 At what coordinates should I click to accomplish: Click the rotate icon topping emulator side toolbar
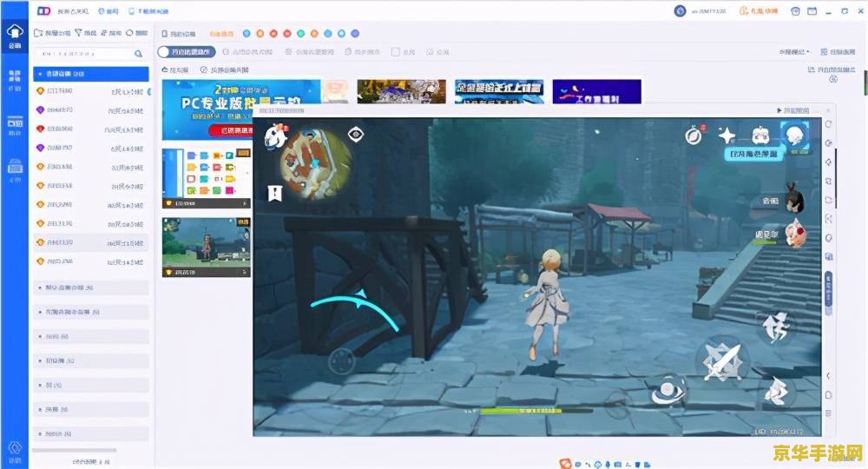click(x=829, y=124)
